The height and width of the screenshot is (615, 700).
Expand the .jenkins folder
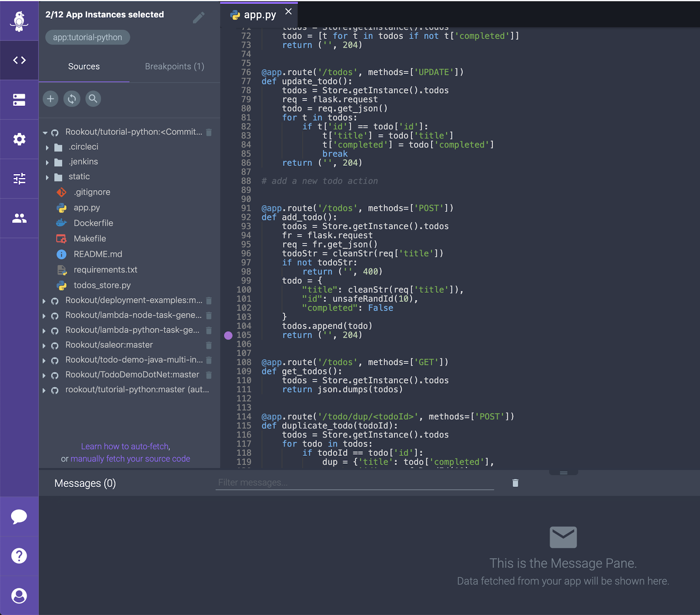[47, 162]
